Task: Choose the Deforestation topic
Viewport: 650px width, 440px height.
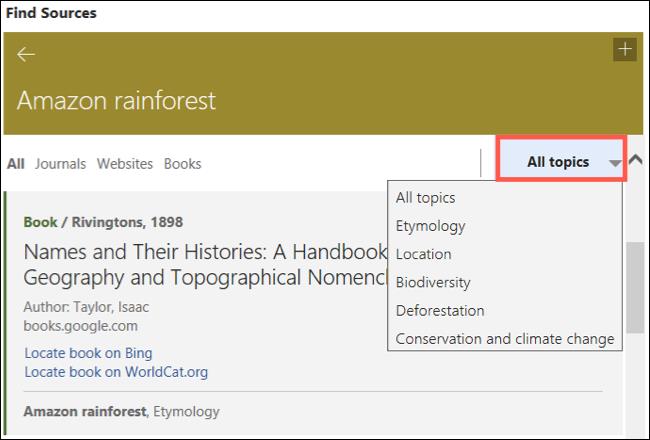Action: coord(439,310)
